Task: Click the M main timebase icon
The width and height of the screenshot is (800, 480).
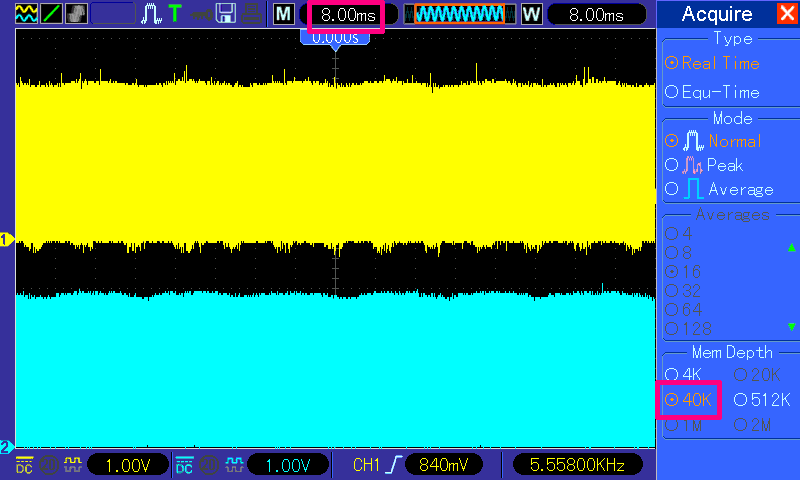Action: [283, 14]
